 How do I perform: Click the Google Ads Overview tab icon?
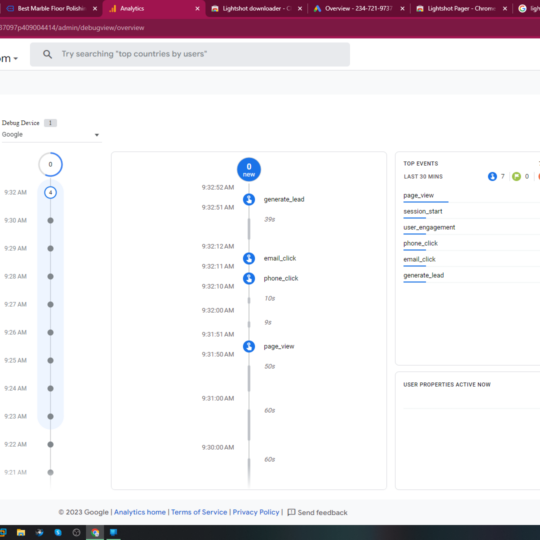[317, 9]
